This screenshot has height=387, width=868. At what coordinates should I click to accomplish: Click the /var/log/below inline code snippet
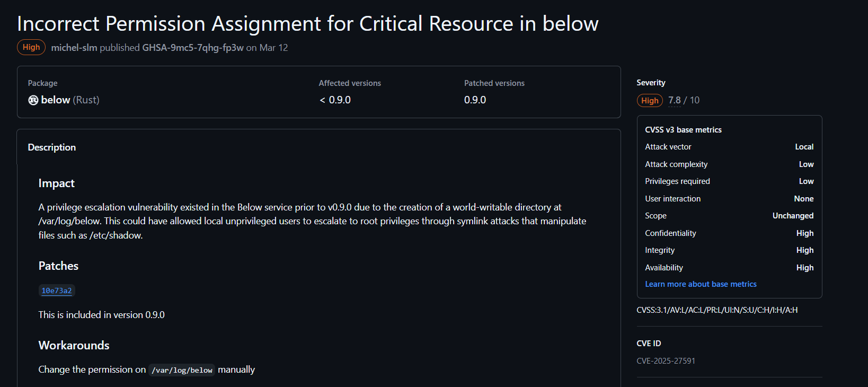point(182,370)
